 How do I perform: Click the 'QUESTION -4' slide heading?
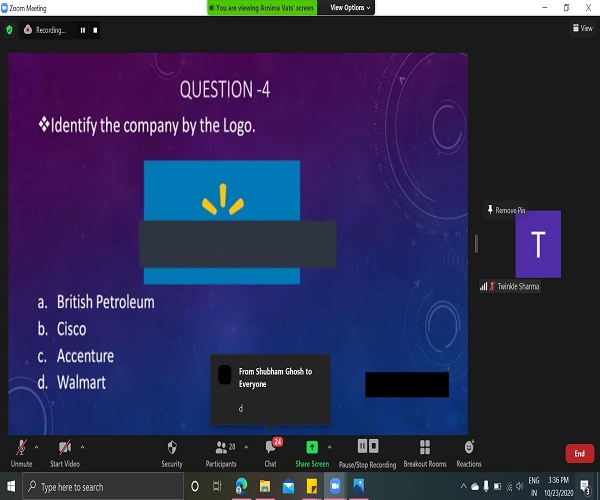coord(225,90)
